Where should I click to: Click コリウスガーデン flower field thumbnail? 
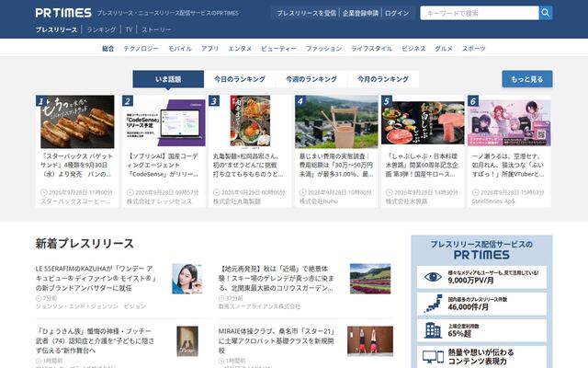pyautogui.click(x=370, y=279)
